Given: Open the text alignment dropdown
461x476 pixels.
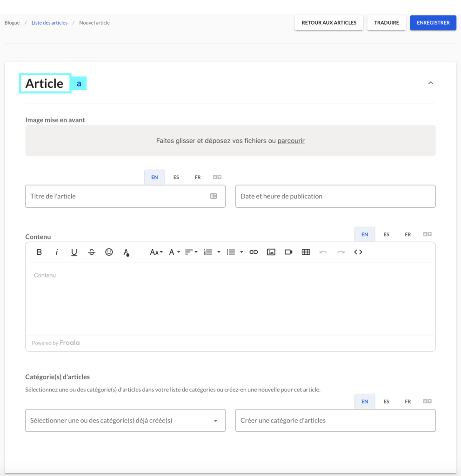Looking at the screenshot, I should point(191,252).
